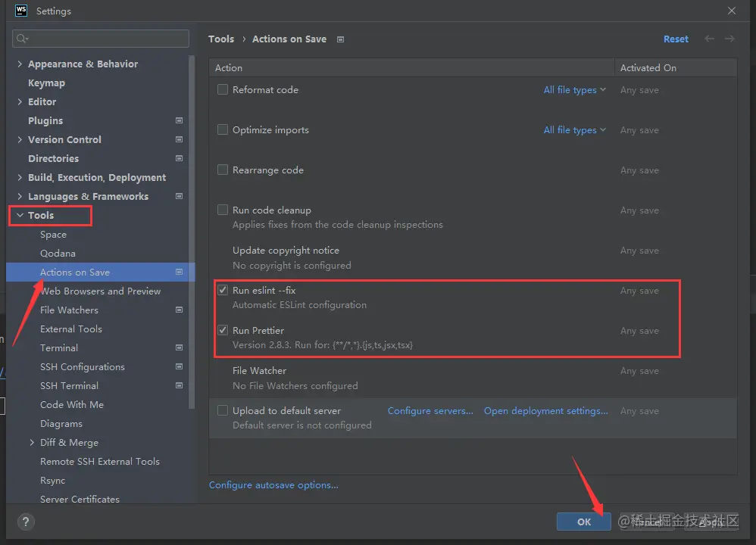Image resolution: width=756 pixels, height=545 pixels.
Task: Click the Open deployment settings... link
Action: (x=545, y=410)
